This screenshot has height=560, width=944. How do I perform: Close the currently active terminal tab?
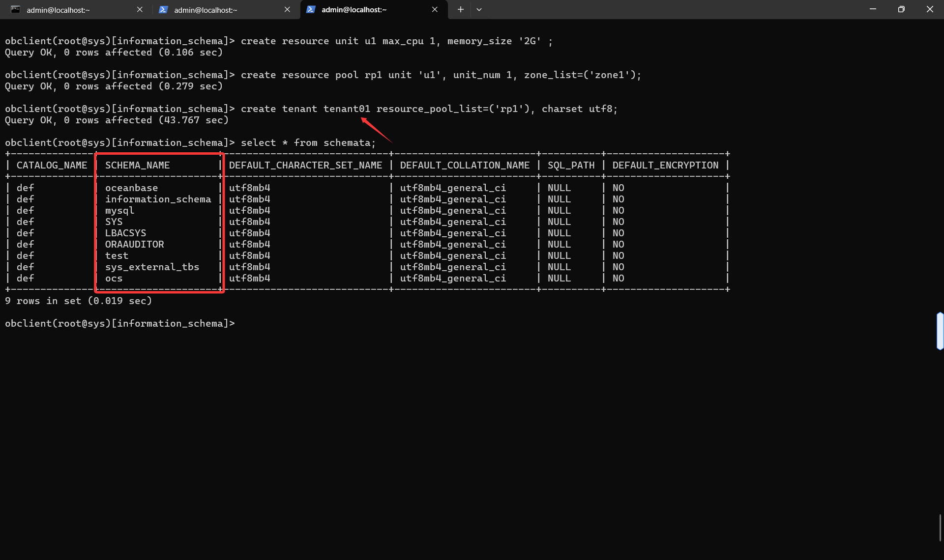pyautogui.click(x=435, y=9)
